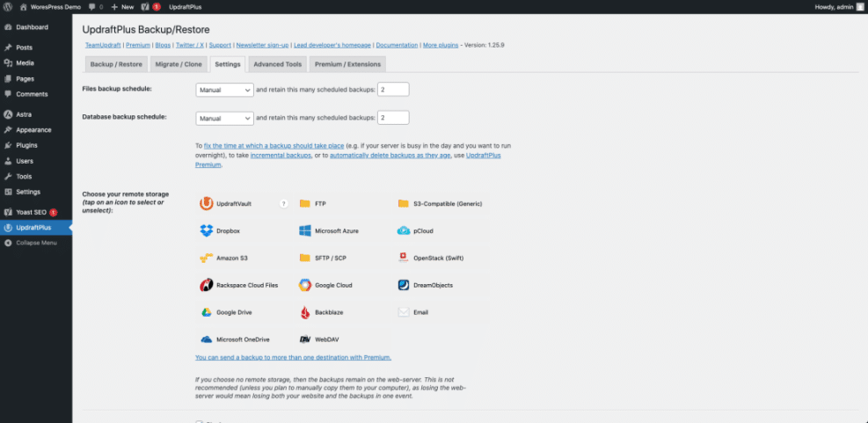This screenshot has height=423, width=868.
Task: Open Tools in sidebar
Action: (36, 177)
